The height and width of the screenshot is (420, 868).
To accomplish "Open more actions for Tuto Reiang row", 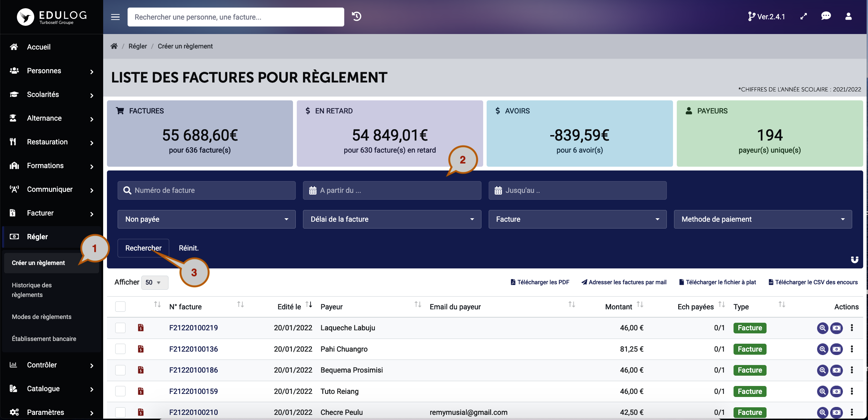I will (x=852, y=391).
